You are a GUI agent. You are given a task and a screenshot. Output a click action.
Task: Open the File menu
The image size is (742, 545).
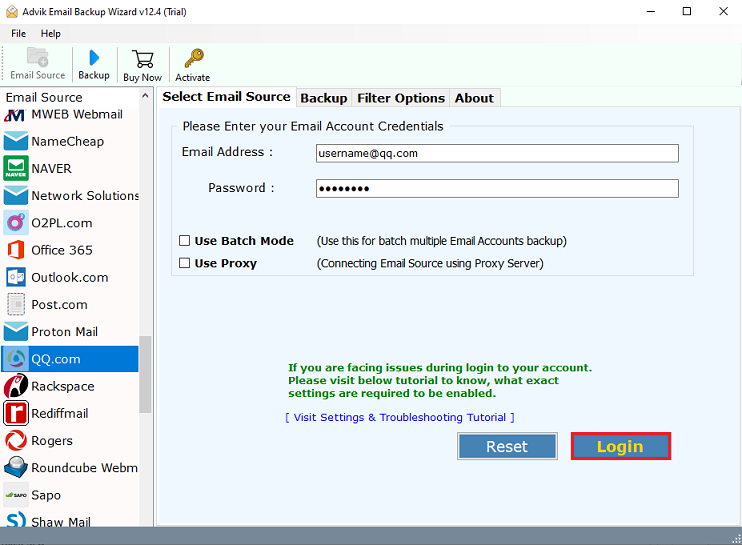[18, 34]
